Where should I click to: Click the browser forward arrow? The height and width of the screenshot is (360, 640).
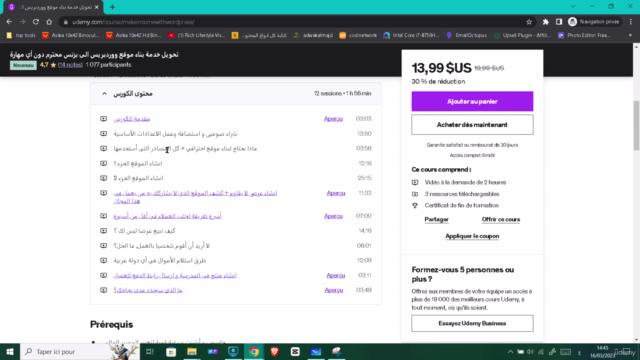[22, 22]
